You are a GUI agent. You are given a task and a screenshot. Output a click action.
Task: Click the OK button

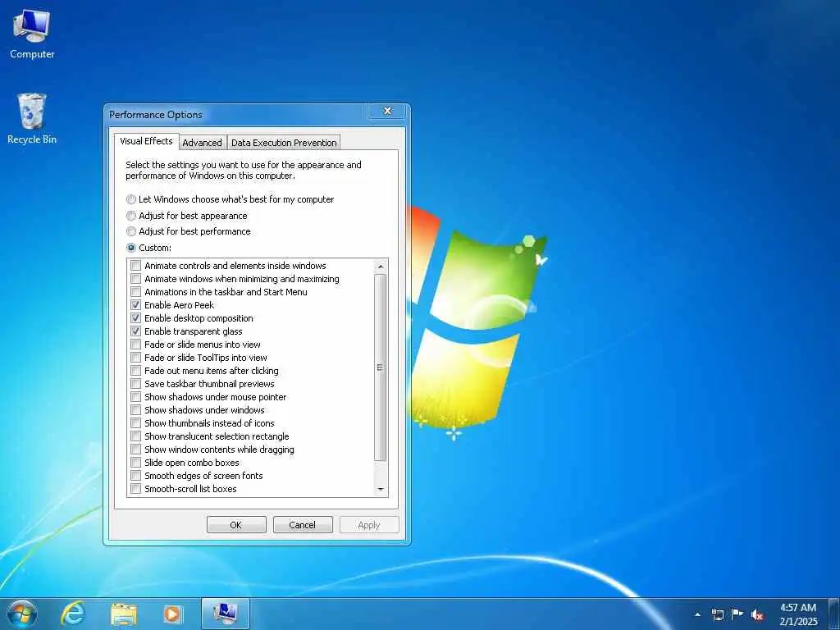236,525
